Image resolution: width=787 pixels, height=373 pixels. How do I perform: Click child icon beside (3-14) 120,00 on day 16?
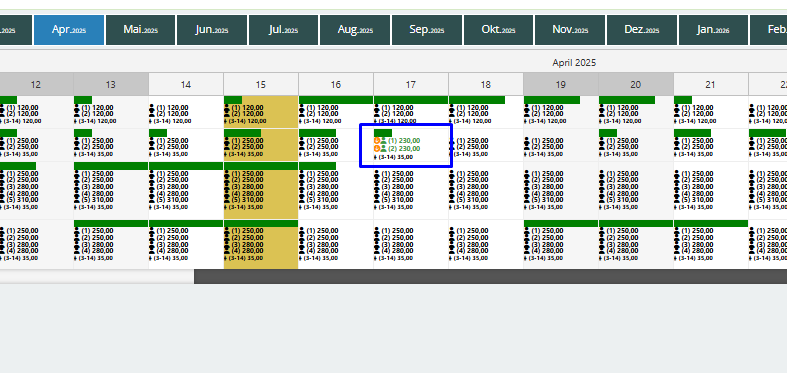(301, 121)
